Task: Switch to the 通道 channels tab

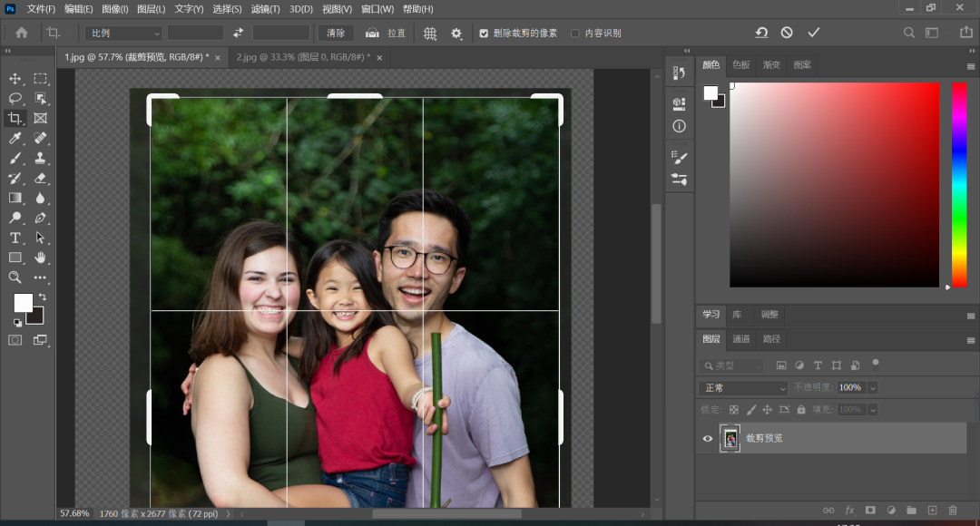Action: click(740, 339)
